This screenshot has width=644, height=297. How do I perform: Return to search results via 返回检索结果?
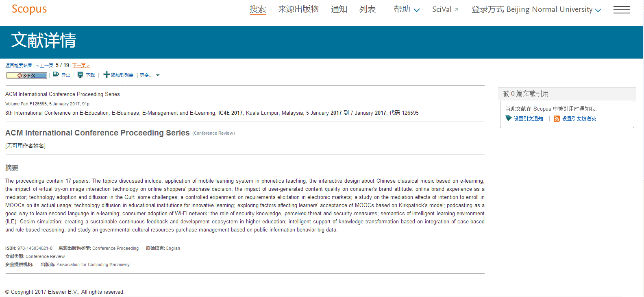coord(19,66)
